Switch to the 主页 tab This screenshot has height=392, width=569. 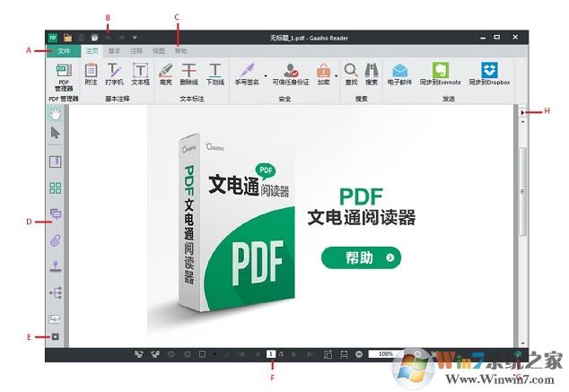tap(92, 51)
